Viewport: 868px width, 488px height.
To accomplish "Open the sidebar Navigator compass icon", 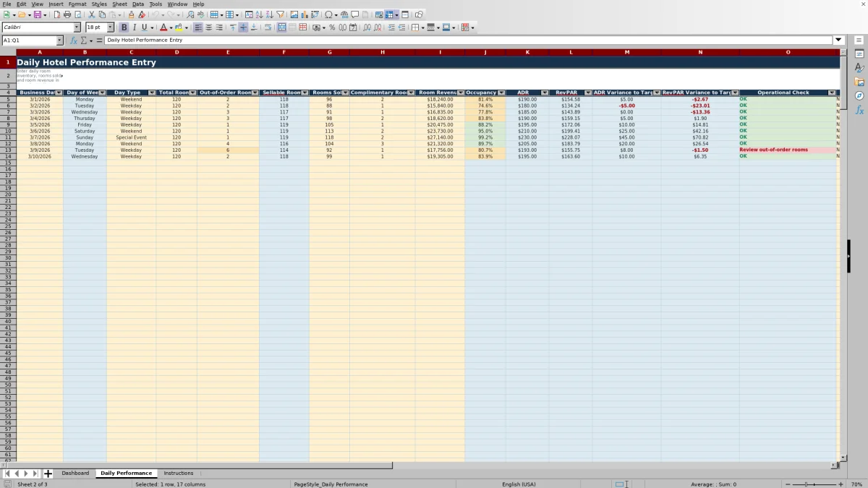I will pyautogui.click(x=859, y=95).
